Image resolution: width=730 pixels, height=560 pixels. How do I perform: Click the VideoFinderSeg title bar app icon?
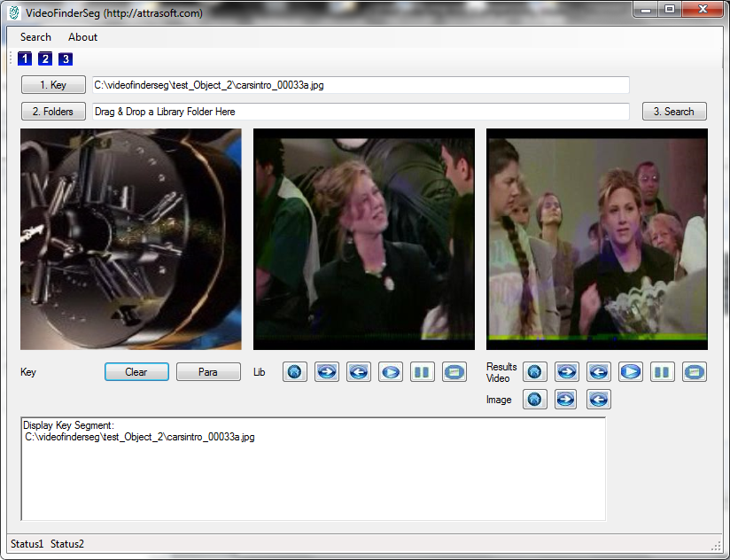tap(14, 13)
